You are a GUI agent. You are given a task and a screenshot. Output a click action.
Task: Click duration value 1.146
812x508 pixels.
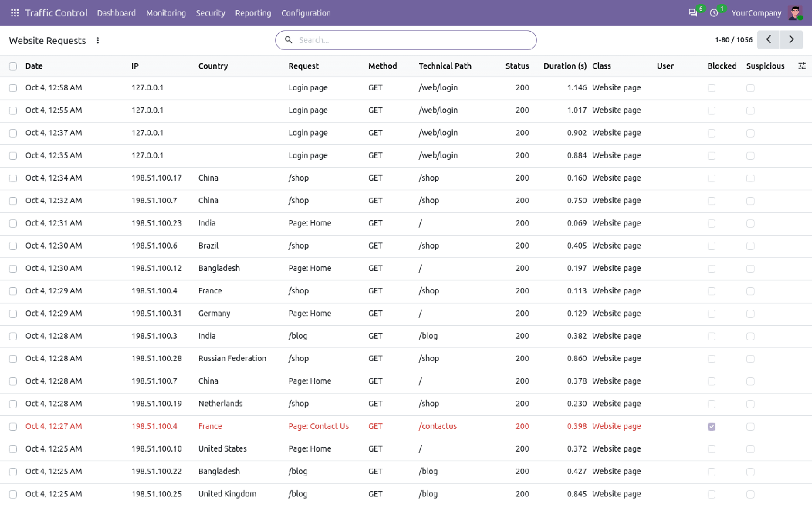577,88
